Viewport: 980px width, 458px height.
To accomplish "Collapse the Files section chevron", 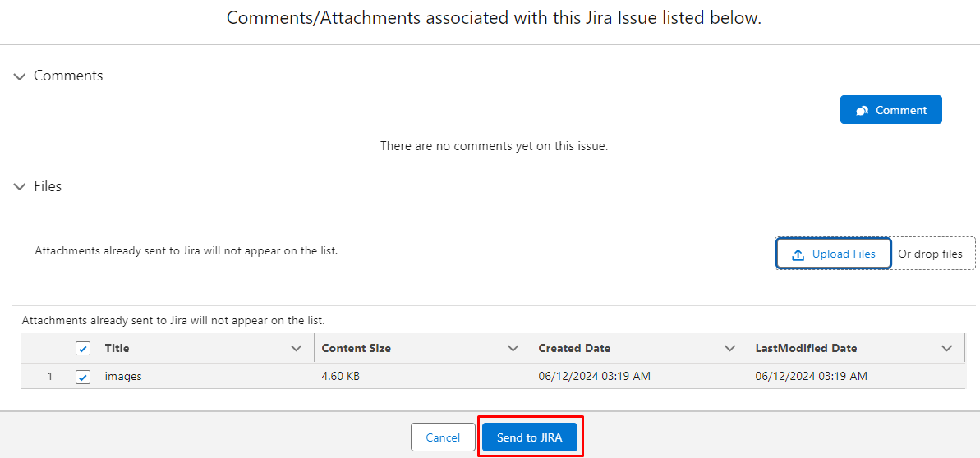I will tap(20, 187).
